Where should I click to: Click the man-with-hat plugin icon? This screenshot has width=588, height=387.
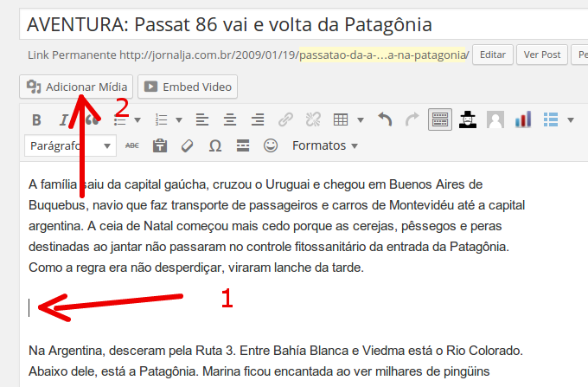(468, 119)
